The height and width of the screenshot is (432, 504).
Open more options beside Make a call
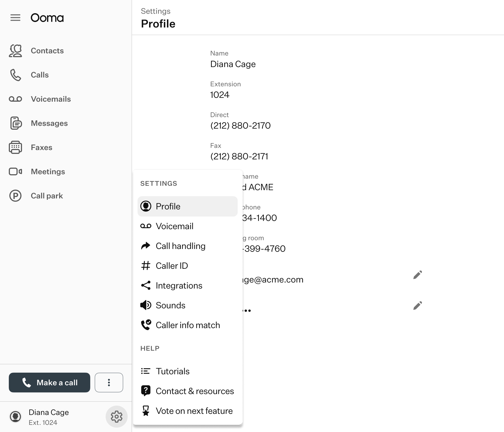[x=109, y=383]
